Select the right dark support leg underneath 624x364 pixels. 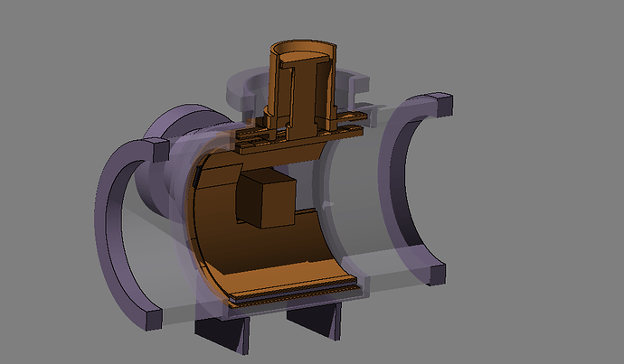point(315,321)
